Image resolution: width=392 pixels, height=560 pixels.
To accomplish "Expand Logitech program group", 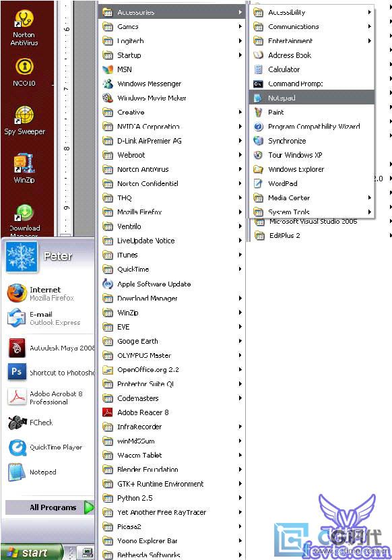I will pyautogui.click(x=172, y=40).
